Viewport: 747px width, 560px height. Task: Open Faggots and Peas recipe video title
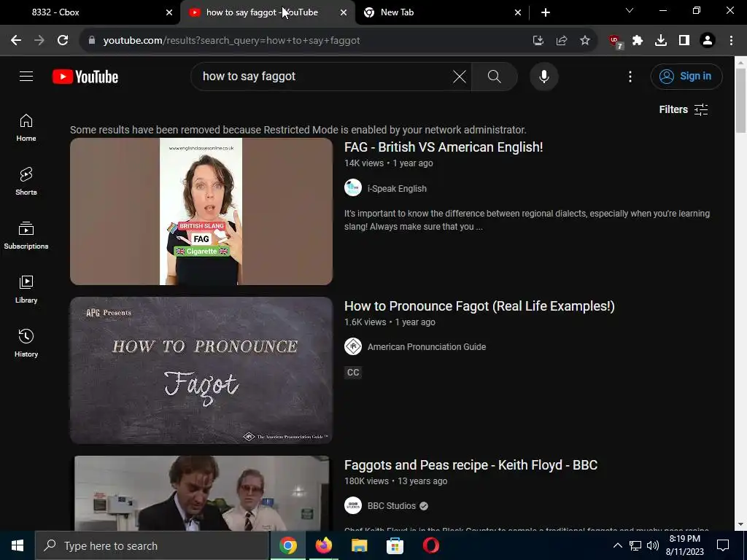(x=471, y=465)
